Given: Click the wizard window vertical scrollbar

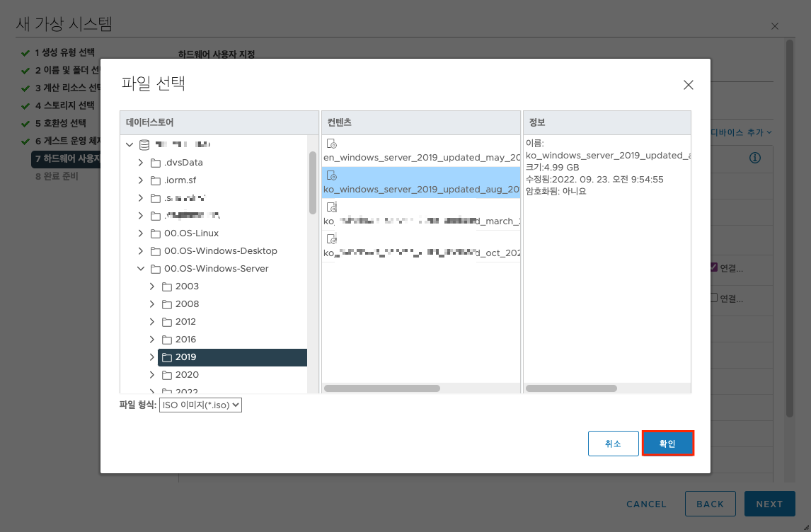Looking at the screenshot, I should 790,228.
